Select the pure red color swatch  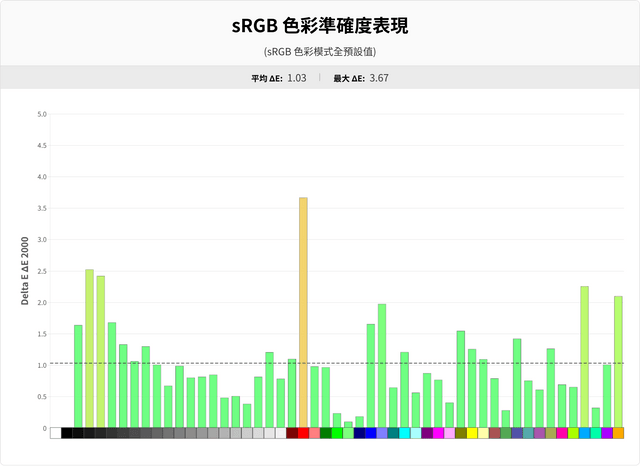click(303, 433)
